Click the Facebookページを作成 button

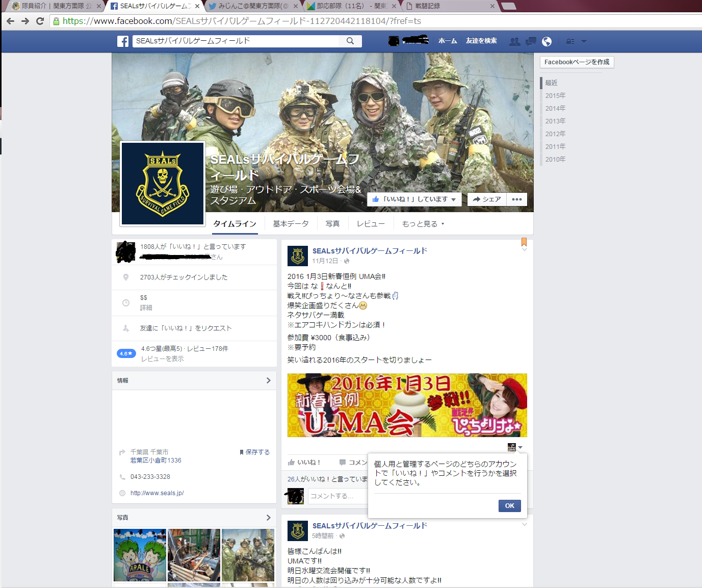[577, 62]
